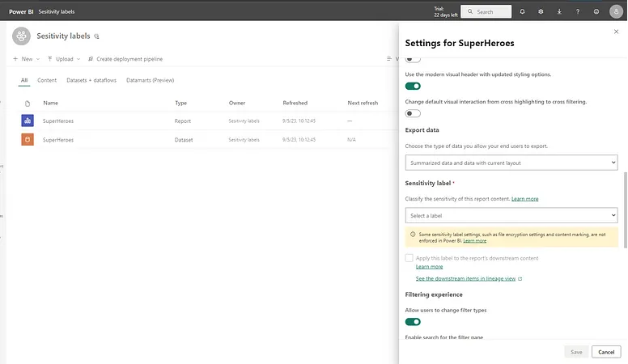
Task: Click the workspace badge icon beside the title
Action: click(x=96, y=36)
